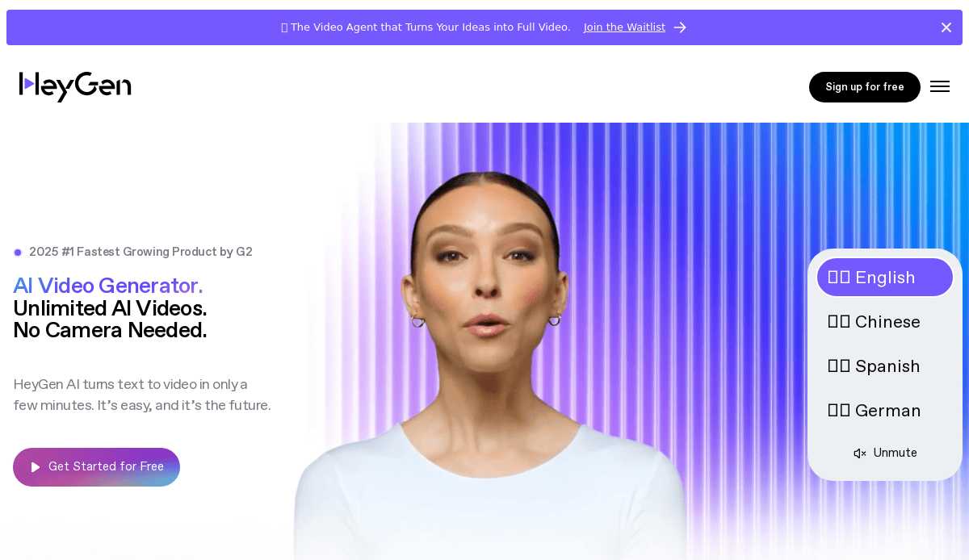The width and height of the screenshot is (969, 560).
Task: Open the hamburger navigation menu
Action: (940, 87)
